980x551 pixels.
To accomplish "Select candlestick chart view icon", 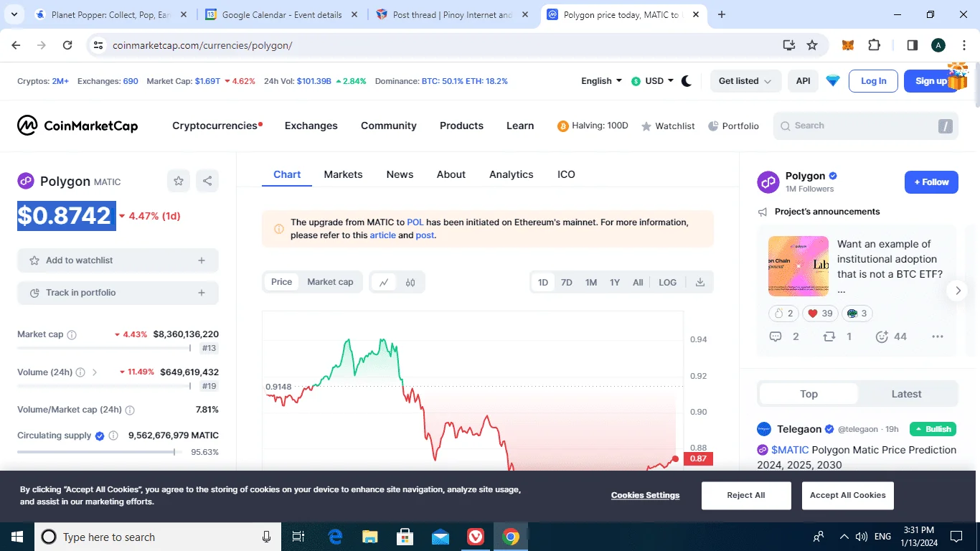I will (410, 282).
